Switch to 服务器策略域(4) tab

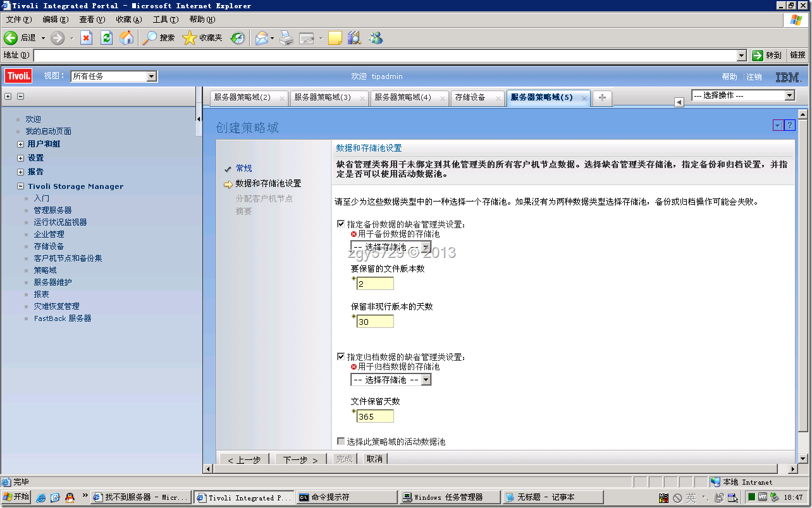tap(403, 97)
